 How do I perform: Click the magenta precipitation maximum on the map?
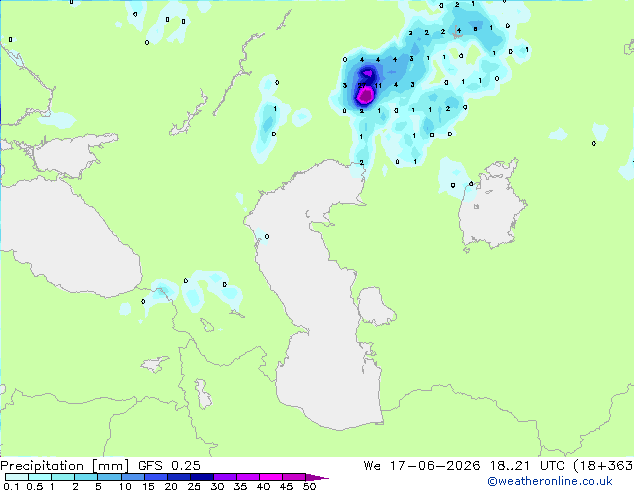(x=366, y=96)
